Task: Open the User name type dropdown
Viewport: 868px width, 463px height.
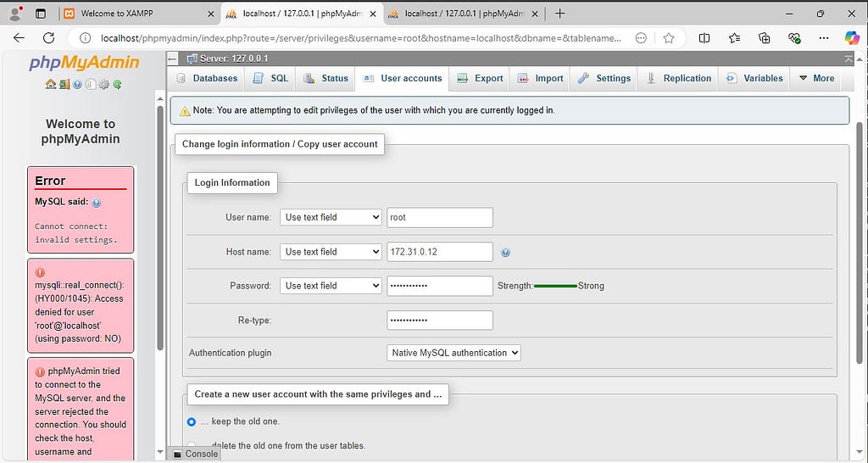Action: tap(331, 218)
